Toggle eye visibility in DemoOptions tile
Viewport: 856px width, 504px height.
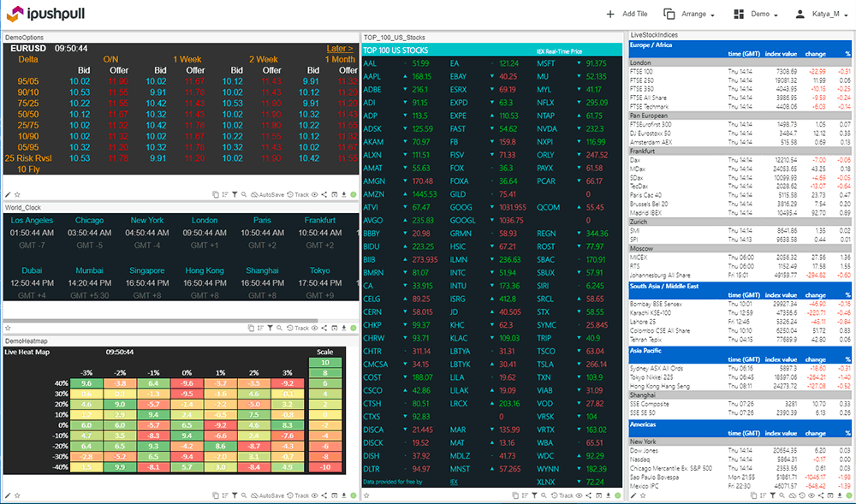[314, 194]
